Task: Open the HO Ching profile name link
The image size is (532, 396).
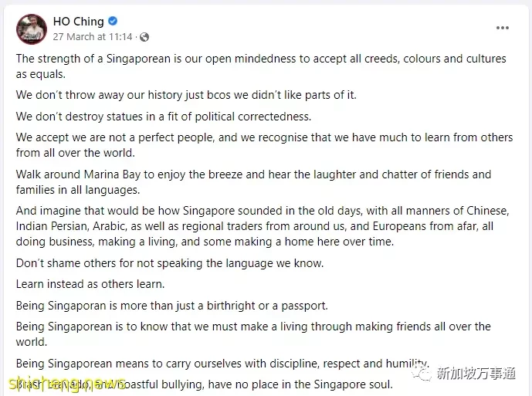Action: pyautogui.click(x=79, y=22)
